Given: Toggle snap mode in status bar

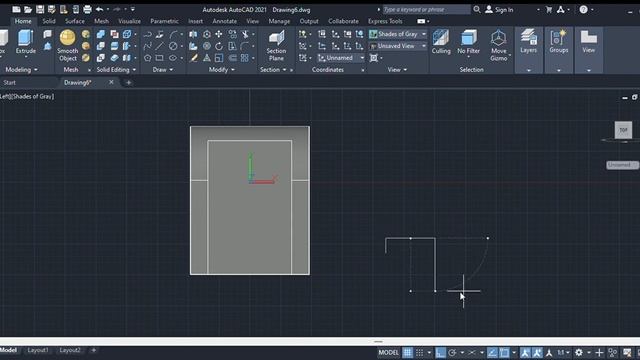Looking at the screenshot, I should (x=420, y=352).
